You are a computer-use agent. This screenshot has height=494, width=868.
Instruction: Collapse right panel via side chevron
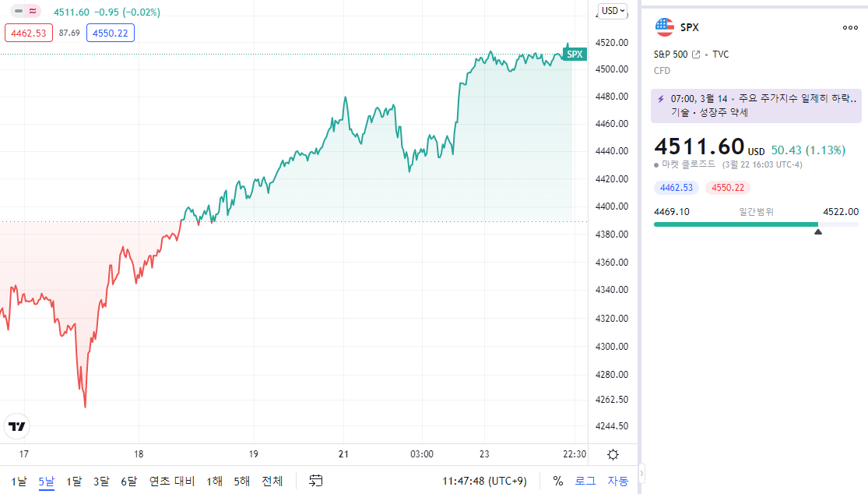(x=641, y=474)
